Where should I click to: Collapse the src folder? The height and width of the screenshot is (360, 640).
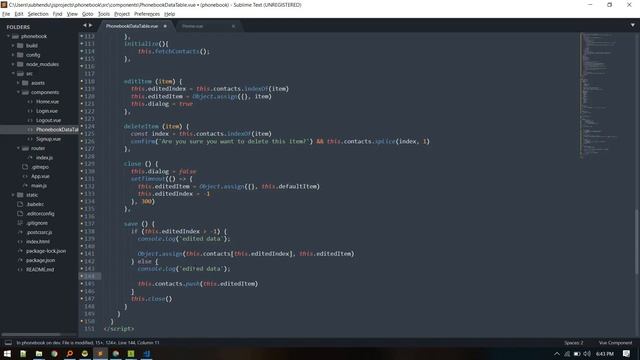coord(13,73)
